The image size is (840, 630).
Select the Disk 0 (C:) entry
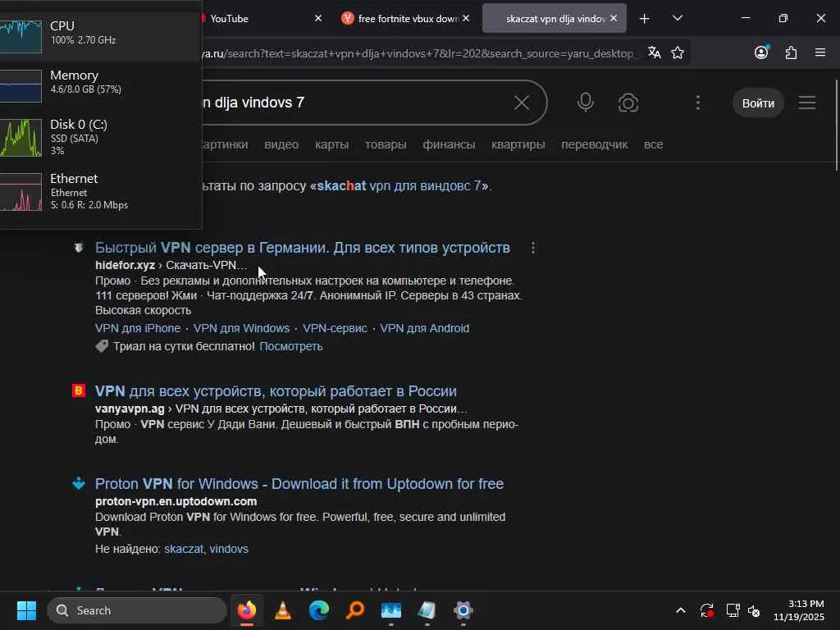tap(101, 138)
